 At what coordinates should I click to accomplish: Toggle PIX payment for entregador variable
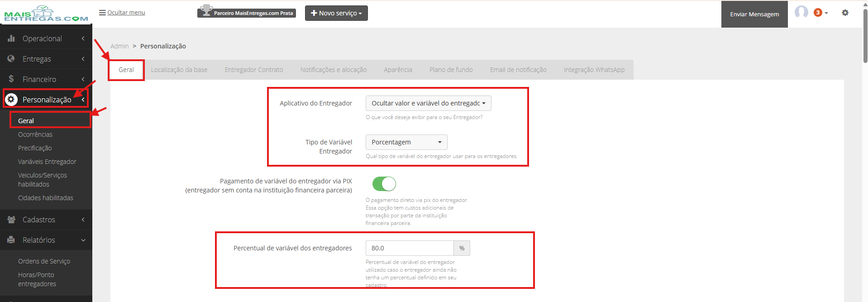pos(384,184)
